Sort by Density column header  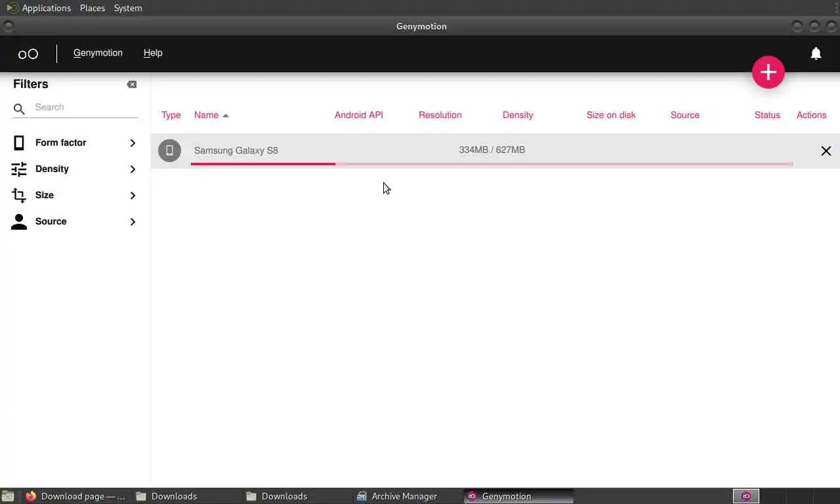[518, 115]
